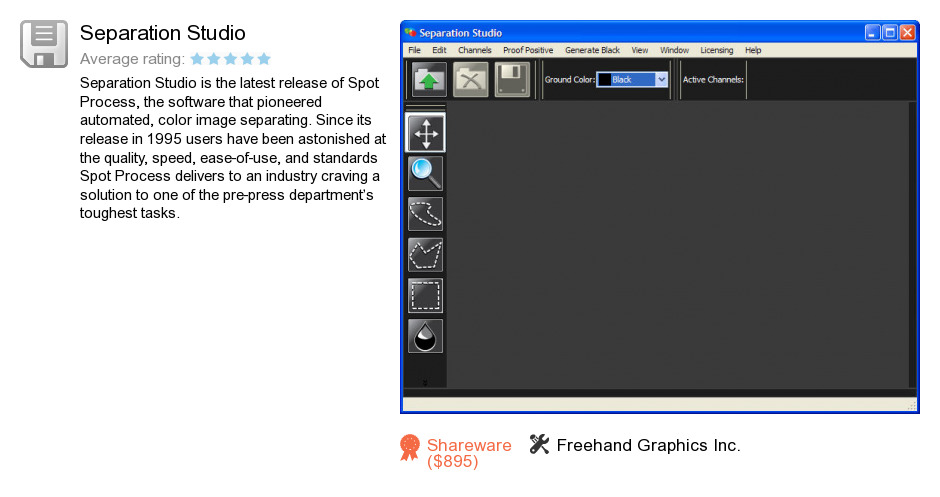Image resolution: width=940 pixels, height=497 pixels.
Task: Open the Proof Positive menu
Action: 528,50
